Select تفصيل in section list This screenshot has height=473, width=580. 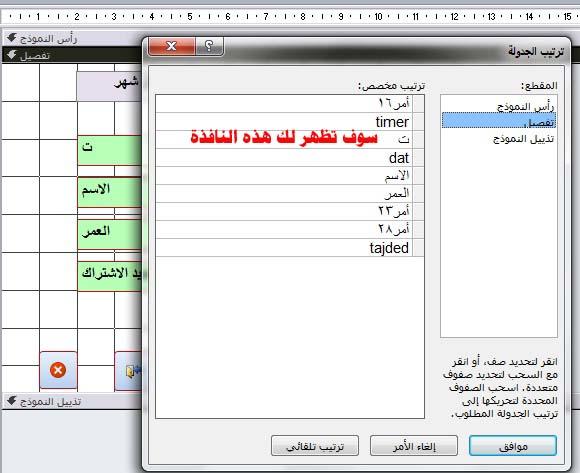coord(499,121)
